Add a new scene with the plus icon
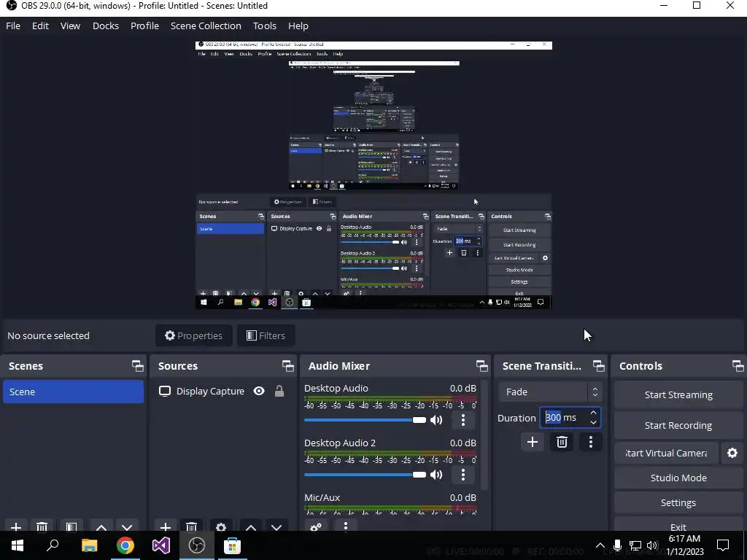The height and width of the screenshot is (560, 747). [x=16, y=527]
